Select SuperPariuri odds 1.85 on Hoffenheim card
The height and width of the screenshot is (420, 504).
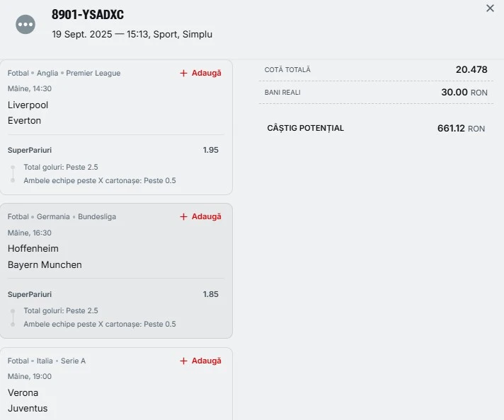(x=210, y=294)
